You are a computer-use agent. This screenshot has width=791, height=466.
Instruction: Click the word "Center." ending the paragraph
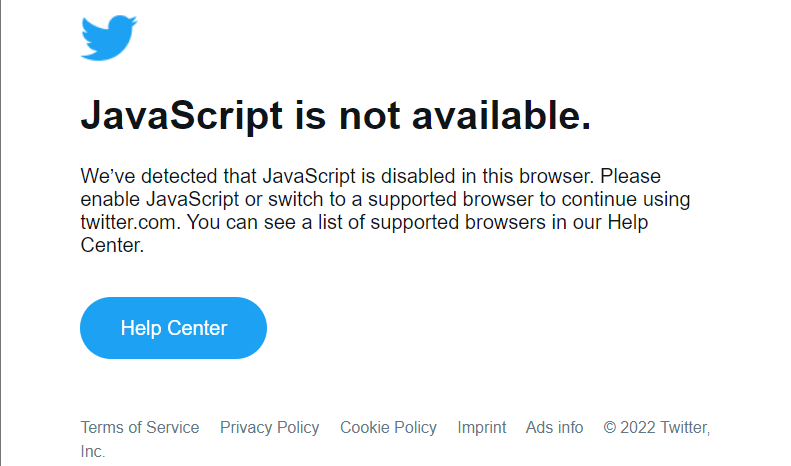pyautogui.click(x=112, y=245)
